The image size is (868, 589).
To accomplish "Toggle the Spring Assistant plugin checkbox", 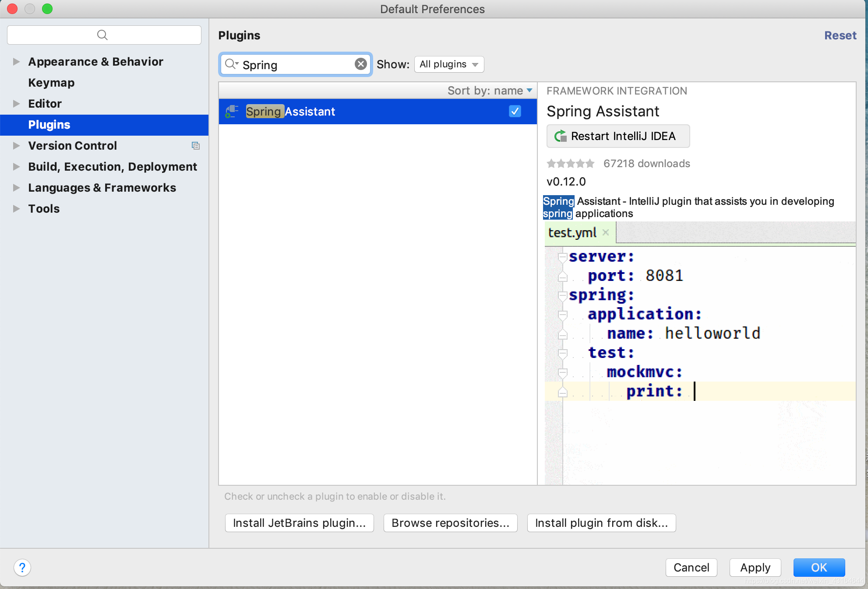I will pyautogui.click(x=515, y=111).
